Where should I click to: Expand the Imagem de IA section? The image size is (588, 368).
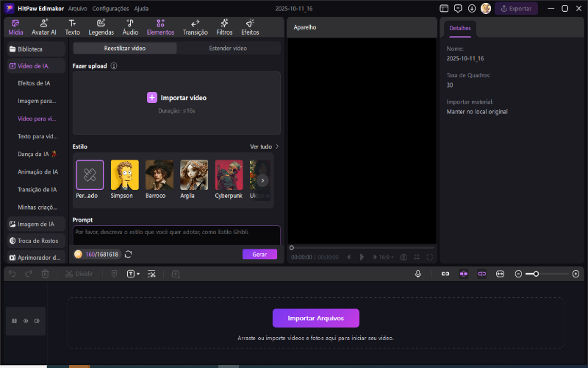click(x=36, y=224)
